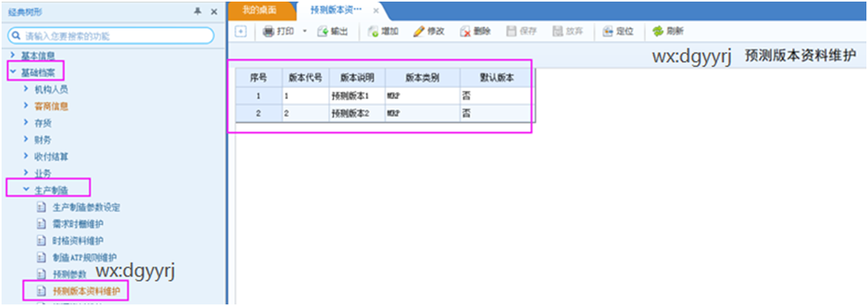868x306 pixels.
Task: Click the MRP cell in row 2
Action: click(422, 113)
